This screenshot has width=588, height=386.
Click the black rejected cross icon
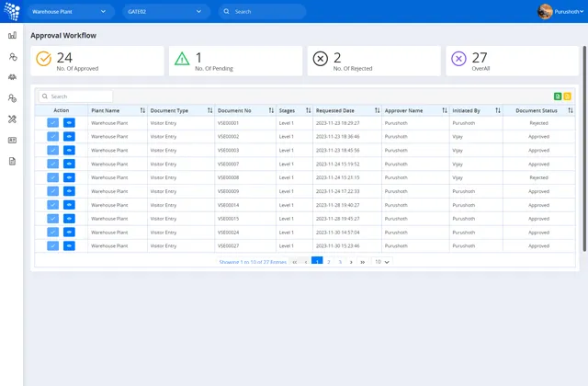[321, 59]
